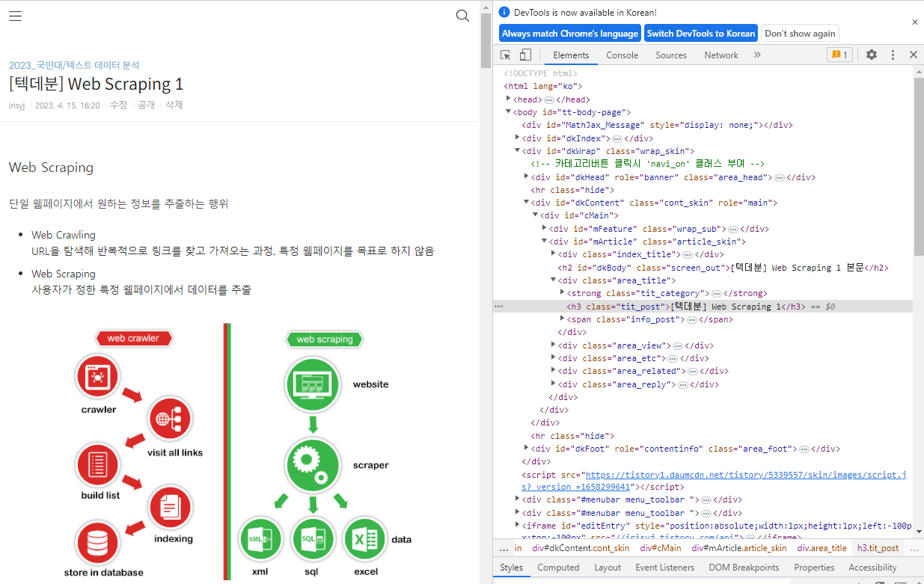Expand the div area_etc node
924x584 pixels.
coord(554,358)
